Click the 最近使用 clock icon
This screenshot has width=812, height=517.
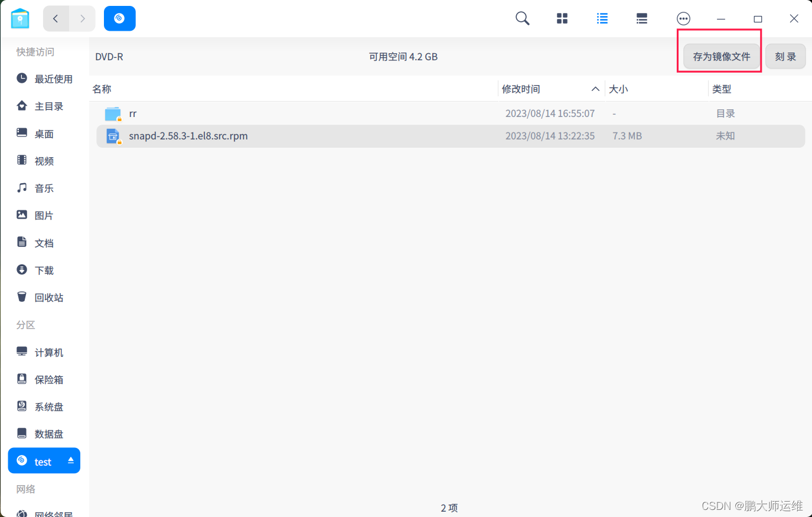tap(22, 78)
